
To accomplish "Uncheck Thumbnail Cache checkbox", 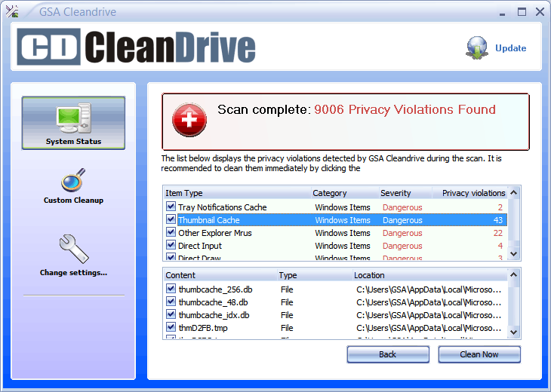I will click(171, 219).
